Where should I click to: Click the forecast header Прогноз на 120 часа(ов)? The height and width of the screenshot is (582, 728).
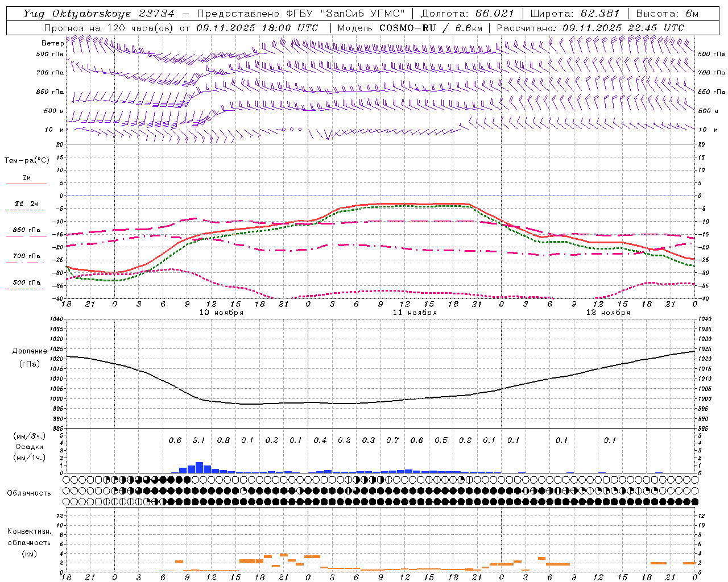tap(109, 28)
